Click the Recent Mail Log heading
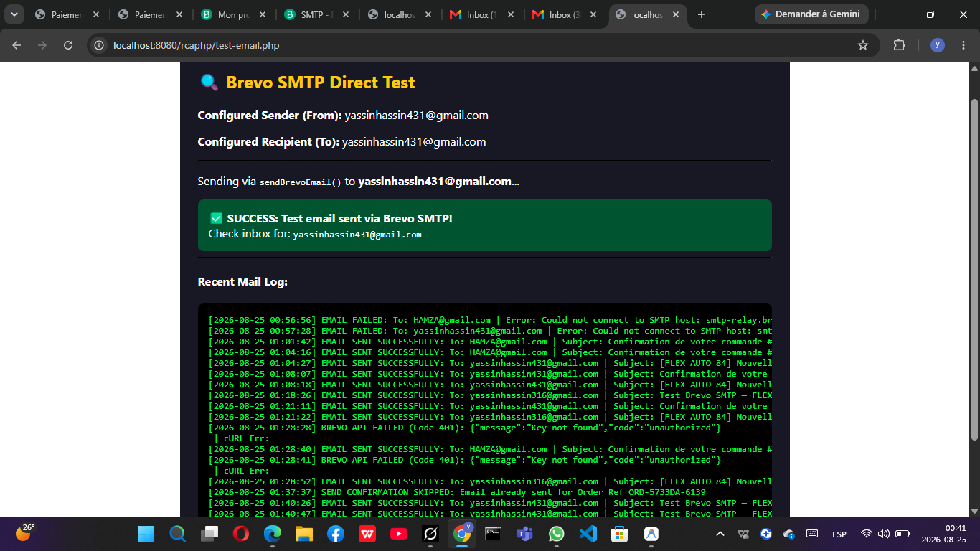The width and height of the screenshot is (980, 551). (242, 282)
